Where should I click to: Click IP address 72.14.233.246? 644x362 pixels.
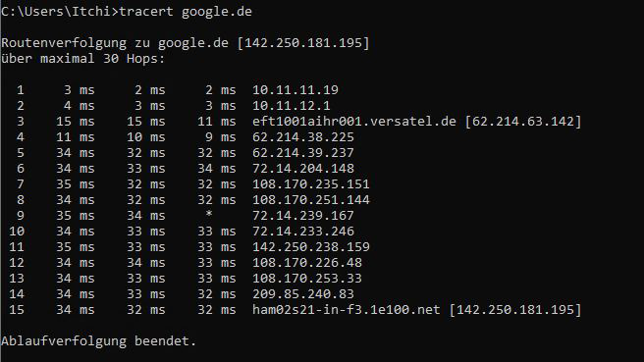[303, 232]
